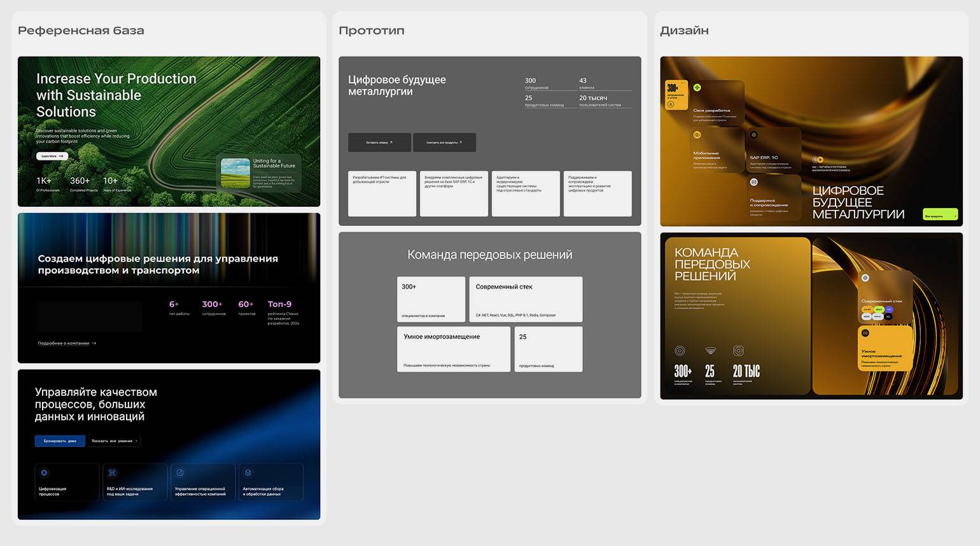Click the layers icon in Автоматизация сбора card
The image size is (980, 546).
pos(248,473)
